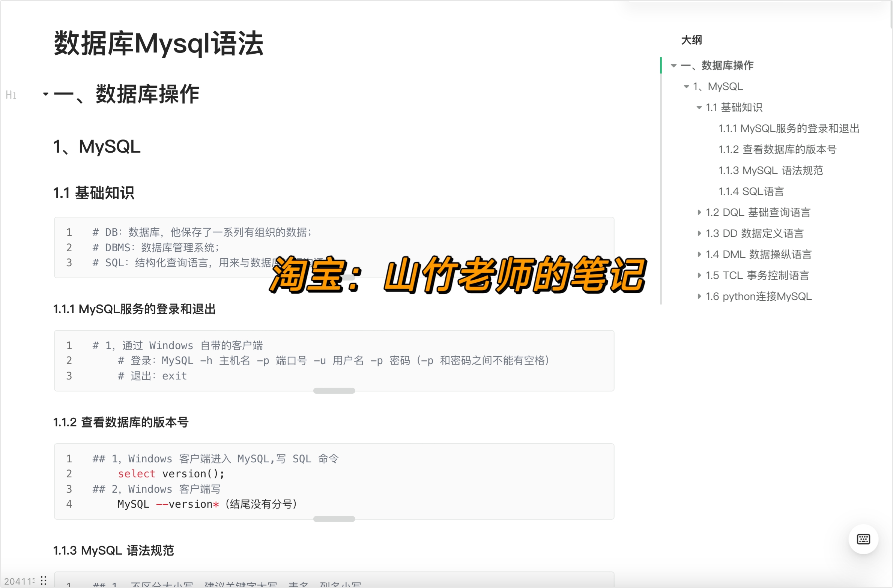The width and height of the screenshot is (893, 588).
Task: Expand 1.2 DQL 基础查询语言 outline arrow
Action: click(699, 212)
